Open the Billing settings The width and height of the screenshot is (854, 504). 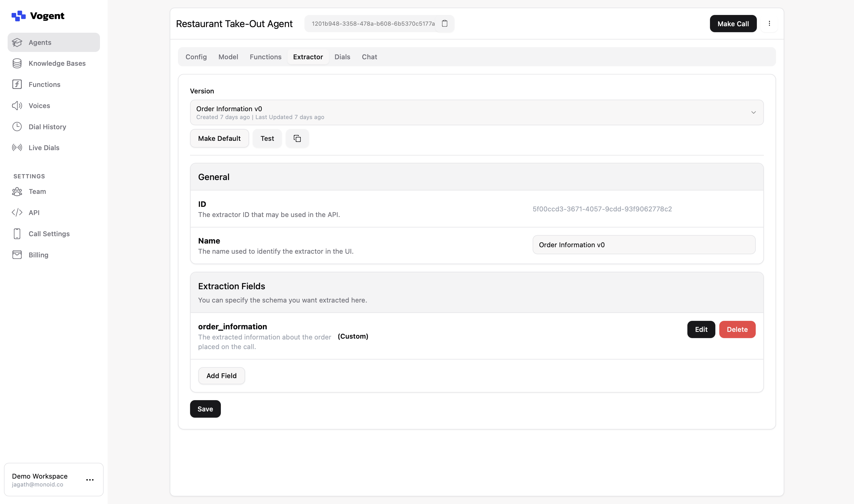[x=38, y=255]
